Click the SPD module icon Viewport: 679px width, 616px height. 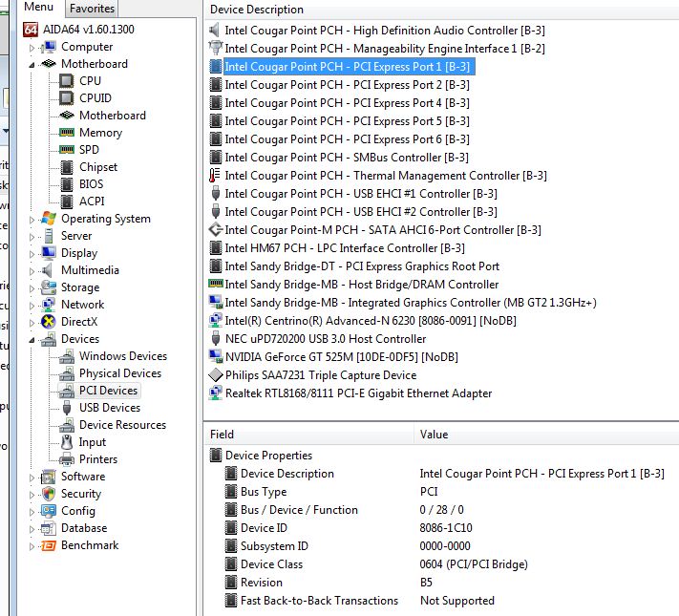point(66,149)
